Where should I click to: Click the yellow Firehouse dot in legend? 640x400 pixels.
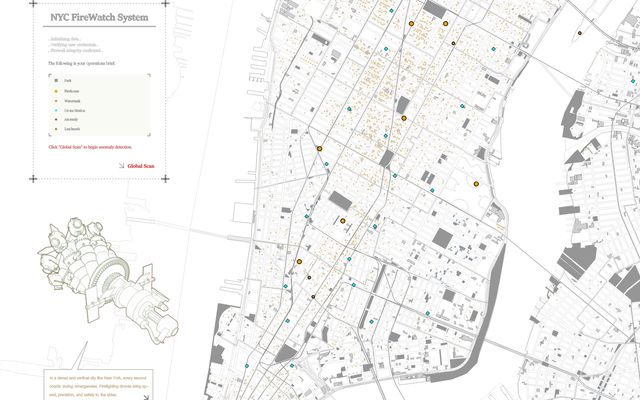[56, 91]
